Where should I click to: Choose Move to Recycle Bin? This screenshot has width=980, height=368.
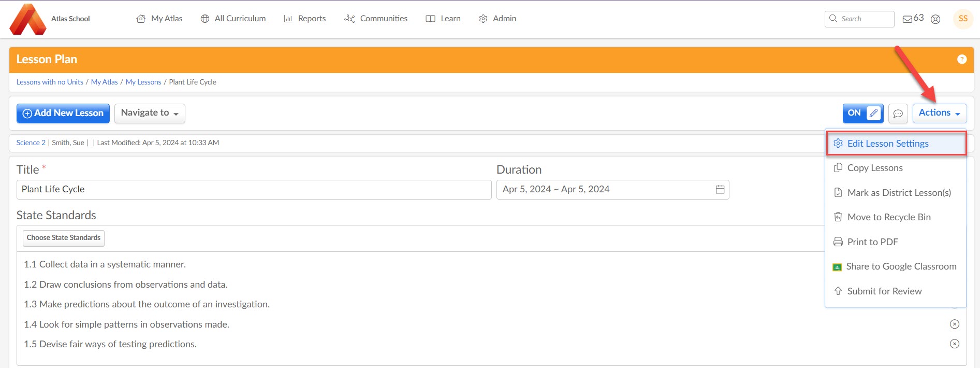[896, 217]
